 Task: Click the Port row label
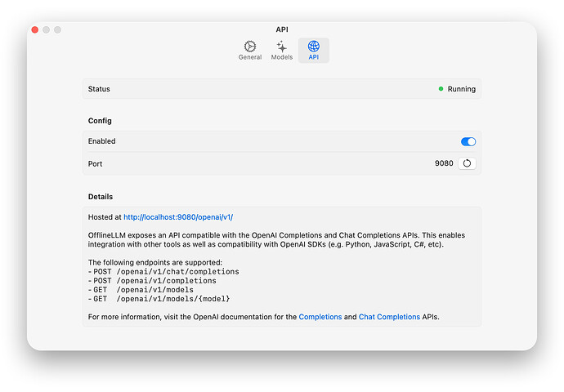[x=96, y=163]
